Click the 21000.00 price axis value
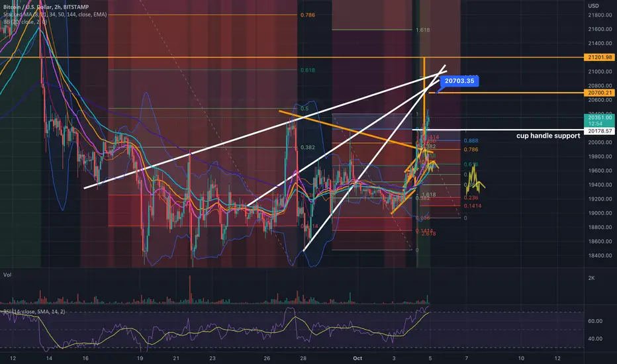 point(600,71)
